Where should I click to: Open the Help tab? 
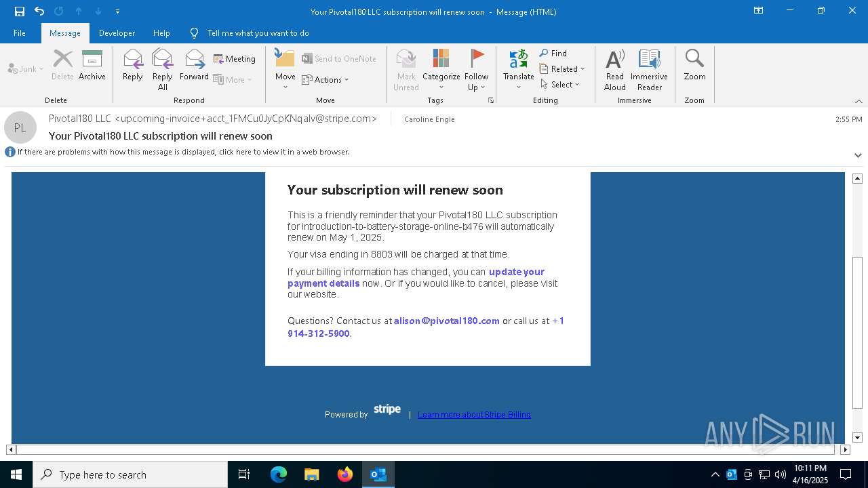click(x=161, y=33)
